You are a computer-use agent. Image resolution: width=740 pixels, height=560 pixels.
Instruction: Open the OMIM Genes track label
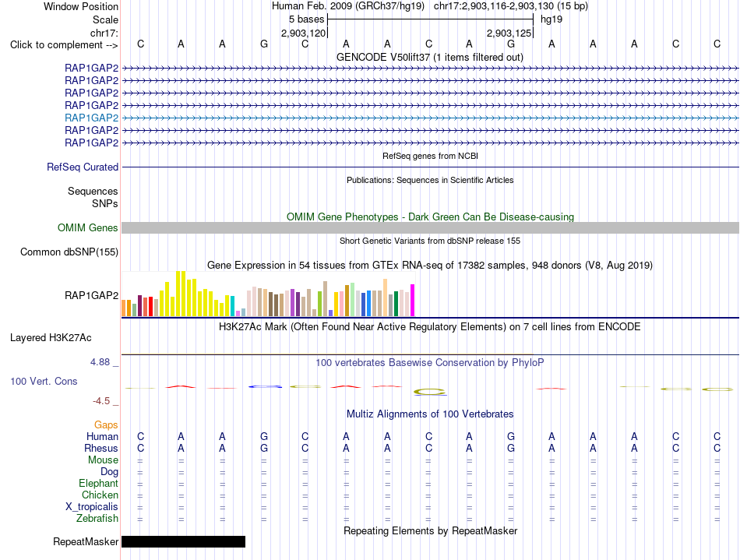coord(88,228)
